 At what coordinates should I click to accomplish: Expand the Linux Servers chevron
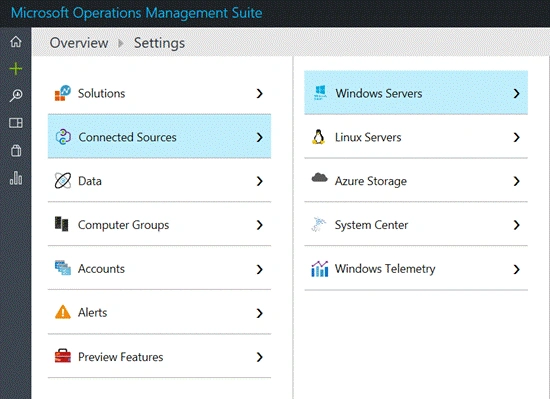pos(516,137)
